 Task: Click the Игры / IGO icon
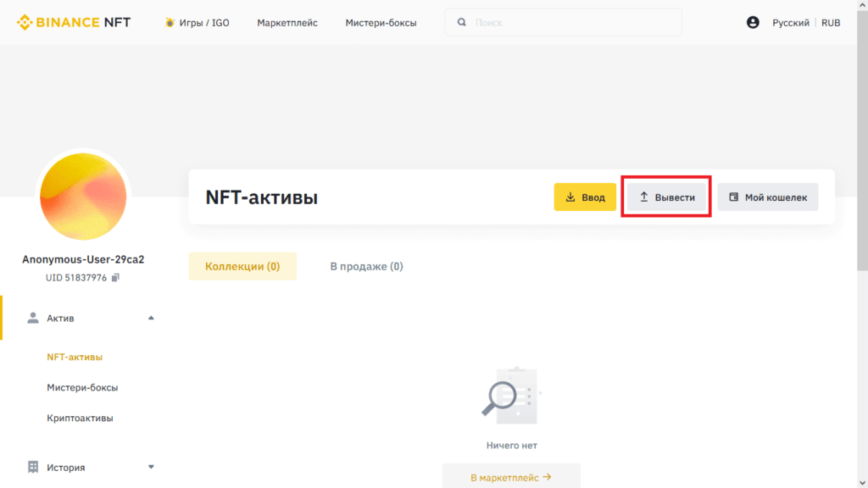[170, 23]
